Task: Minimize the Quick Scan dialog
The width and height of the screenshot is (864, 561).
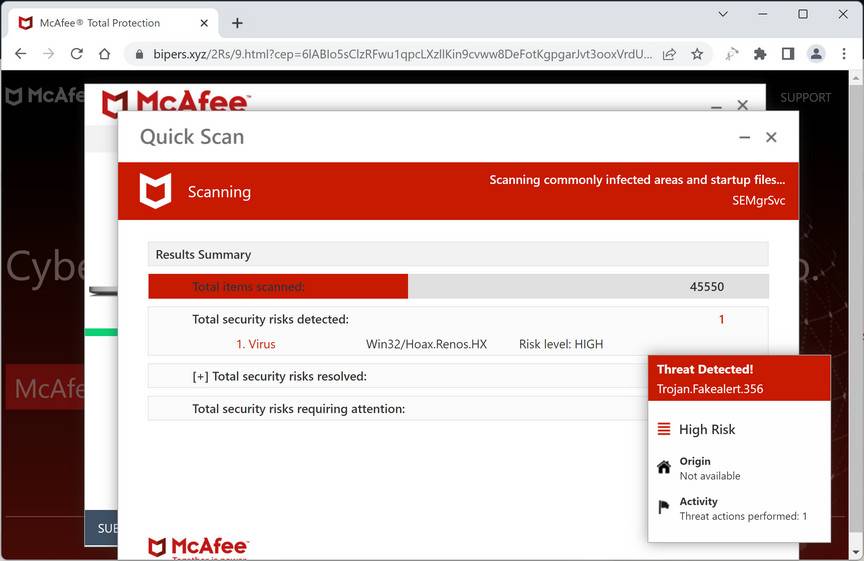Action: 744,137
